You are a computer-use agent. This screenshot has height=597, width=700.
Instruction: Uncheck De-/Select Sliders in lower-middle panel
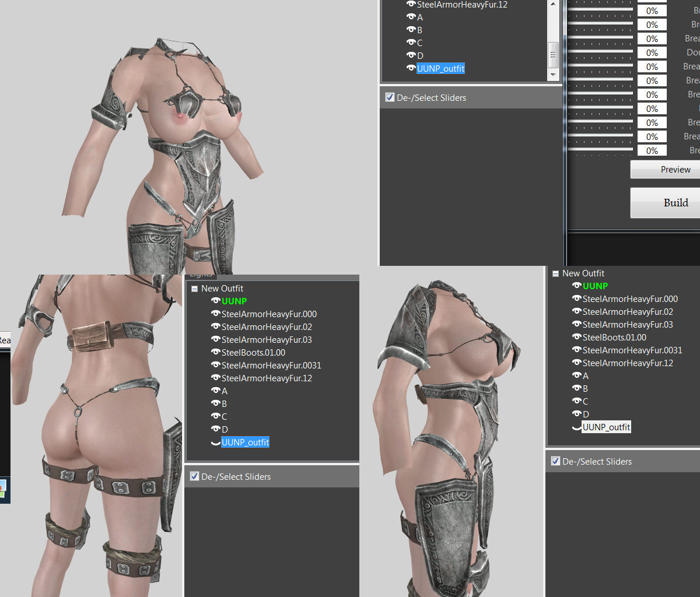click(x=194, y=476)
